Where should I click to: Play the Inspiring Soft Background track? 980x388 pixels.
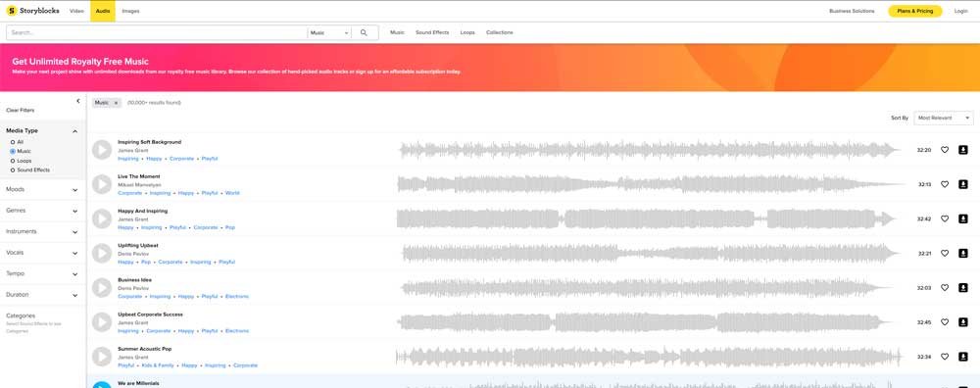click(102, 150)
